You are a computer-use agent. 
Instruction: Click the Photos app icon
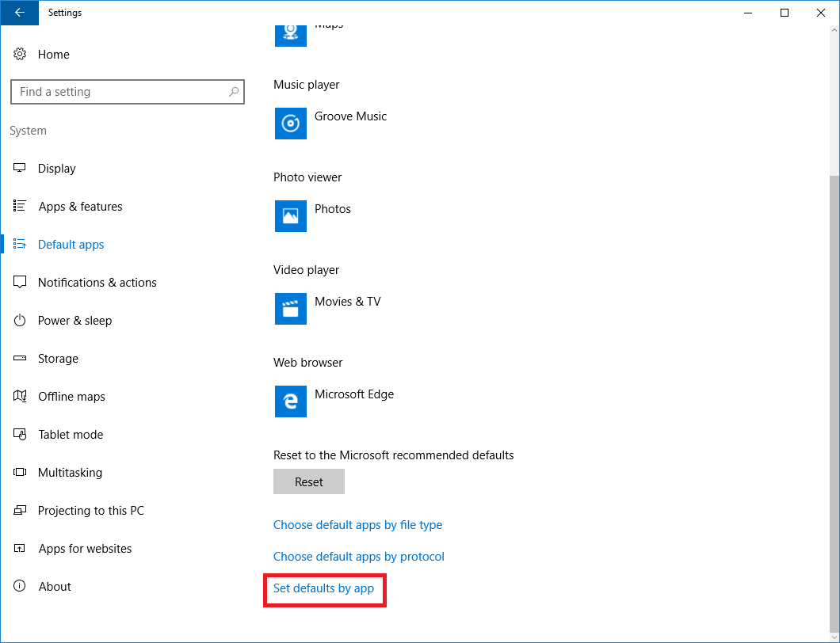291,216
